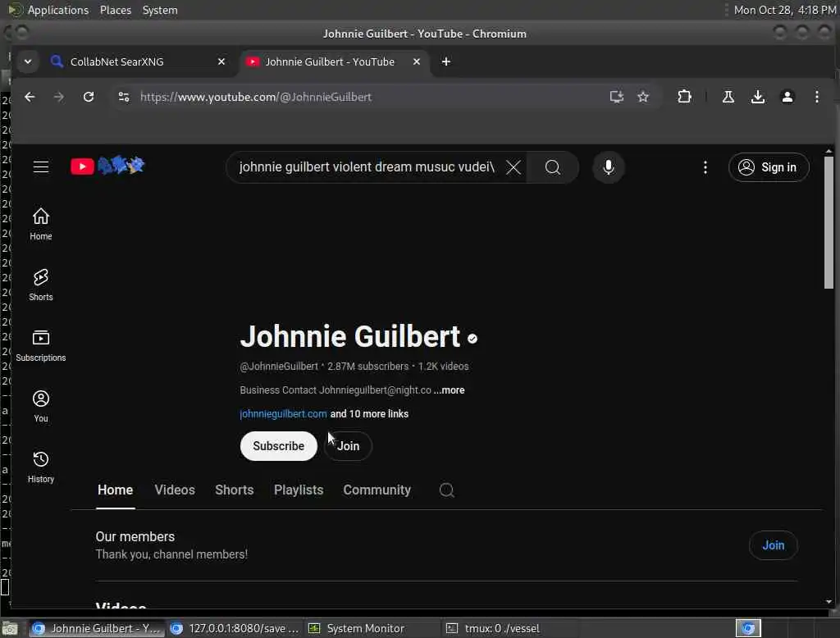Click the YouTube search input field
The width and height of the screenshot is (840, 638).
coord(367,167)
